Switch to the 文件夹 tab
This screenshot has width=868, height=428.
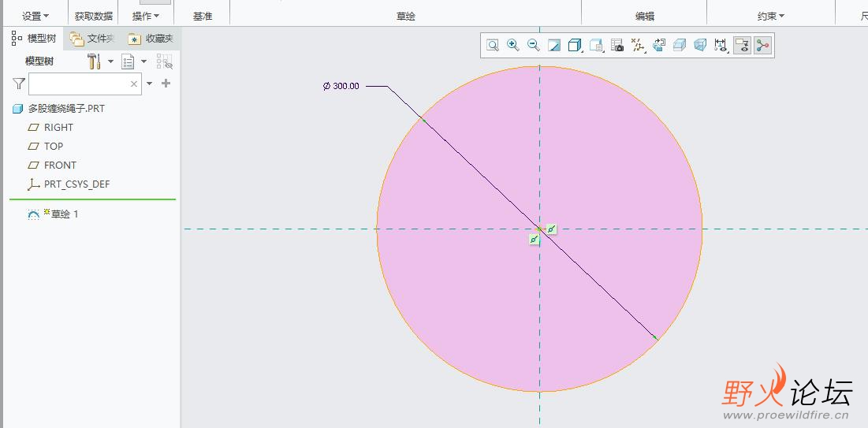pyautogui.click(x=92, y=39)
